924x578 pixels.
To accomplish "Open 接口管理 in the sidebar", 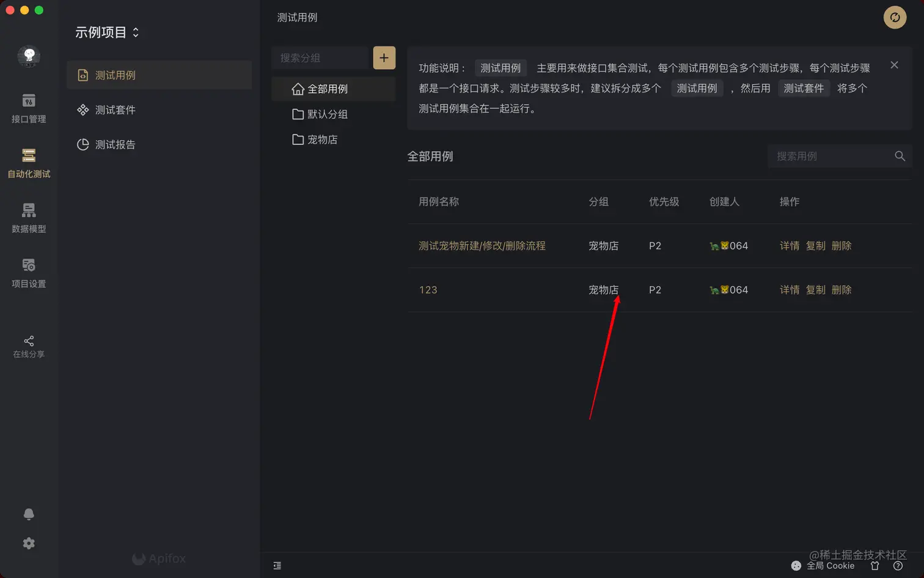I will [29, 109].
